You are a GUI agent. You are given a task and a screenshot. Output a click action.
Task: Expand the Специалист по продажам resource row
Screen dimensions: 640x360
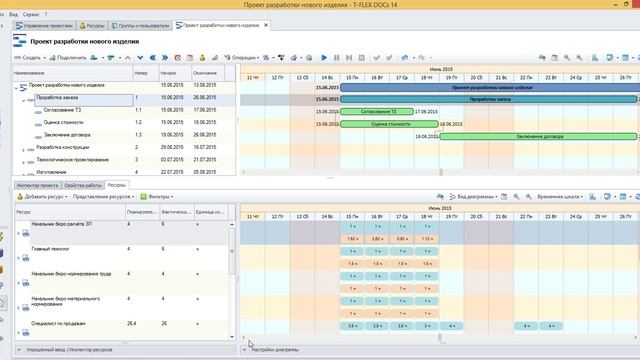(x=18, y=333)
